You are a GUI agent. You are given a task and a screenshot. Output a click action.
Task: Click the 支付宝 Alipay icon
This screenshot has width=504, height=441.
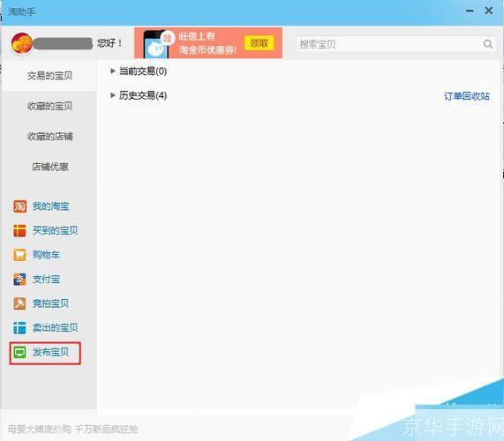pyautogui.click(x=19, y=279)
